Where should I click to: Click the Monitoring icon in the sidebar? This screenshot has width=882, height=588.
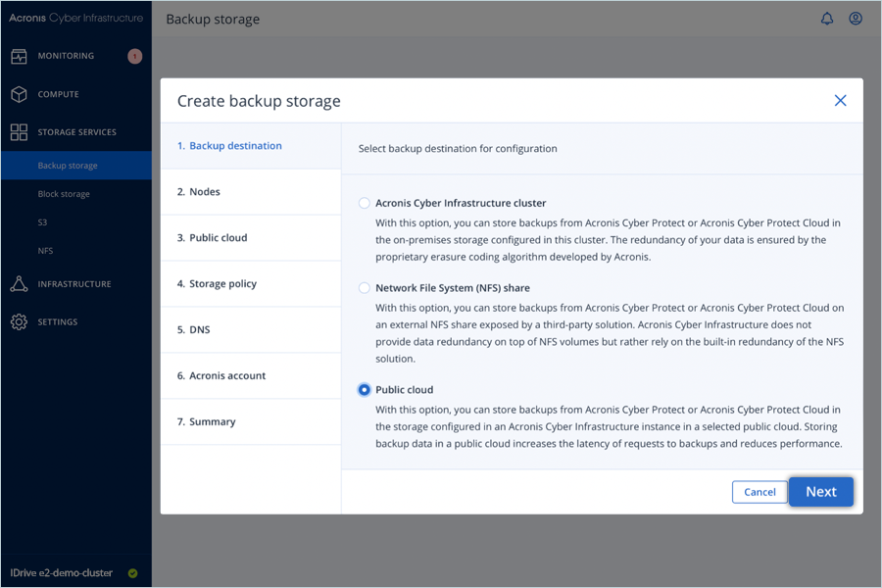pyautogui.click(x=19, y=56)
